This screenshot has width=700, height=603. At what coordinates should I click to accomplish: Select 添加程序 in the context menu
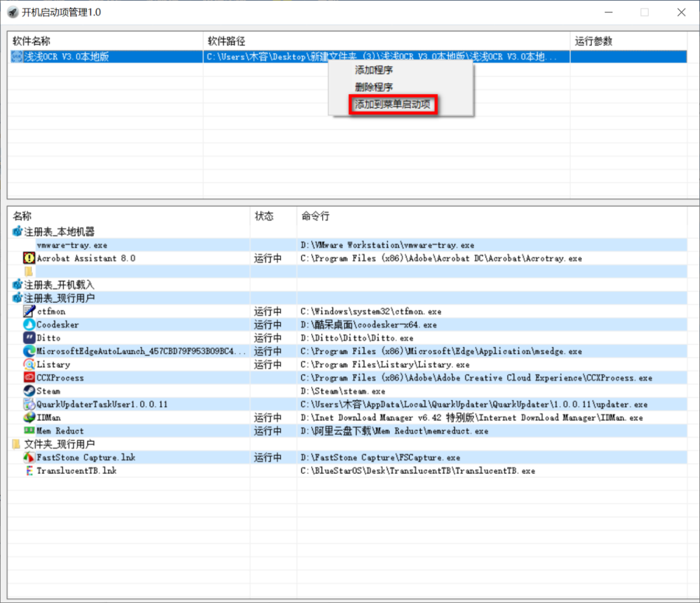(x=374, y=70)
